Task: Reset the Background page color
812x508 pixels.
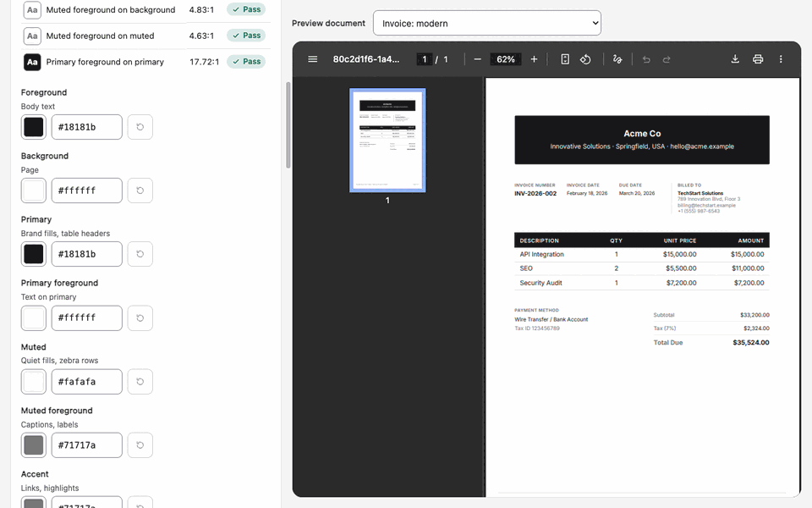Action: (x=140, y=190)
